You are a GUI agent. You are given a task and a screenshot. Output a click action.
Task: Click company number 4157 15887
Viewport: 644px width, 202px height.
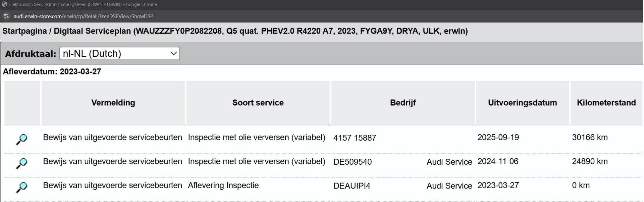coord(355,138)
